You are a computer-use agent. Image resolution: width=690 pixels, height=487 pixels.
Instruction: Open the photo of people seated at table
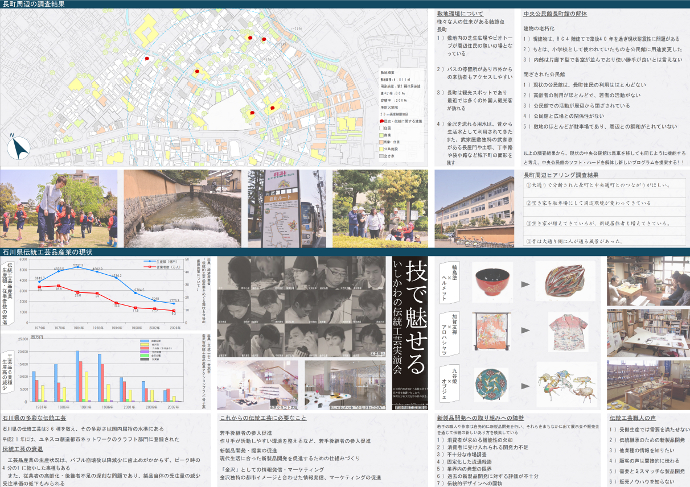click(x=649, y=281)
